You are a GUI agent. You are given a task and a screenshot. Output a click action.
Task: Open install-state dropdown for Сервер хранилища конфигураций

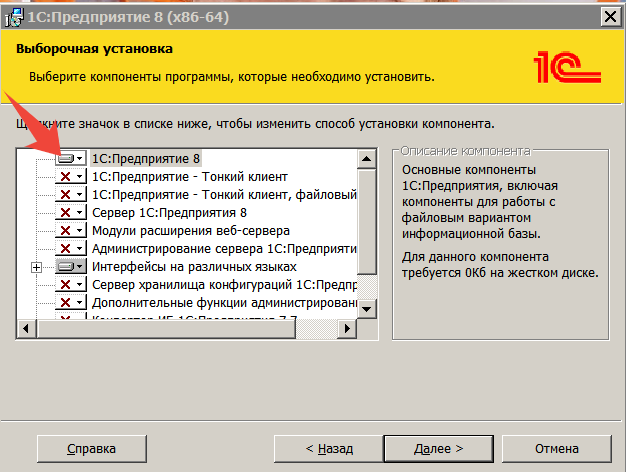click(x=71, y=284)
